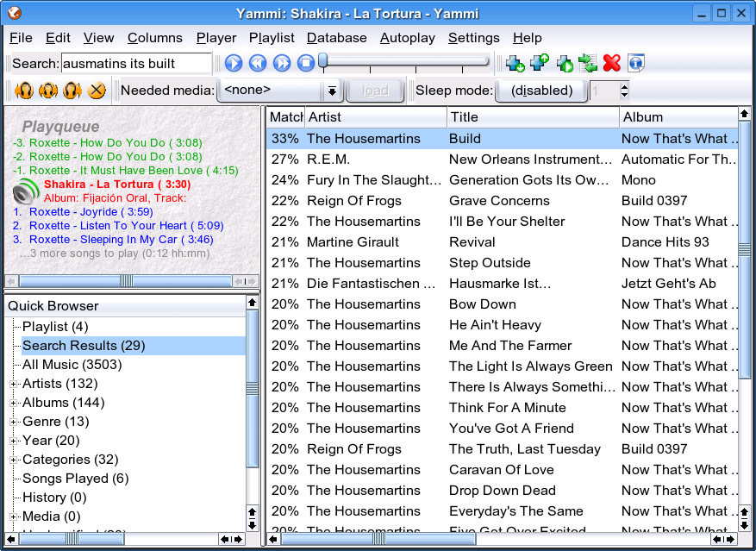756x551 pixels.
Task: Click the first orange headphones prelisten icon
Action: tap(24, 91)
